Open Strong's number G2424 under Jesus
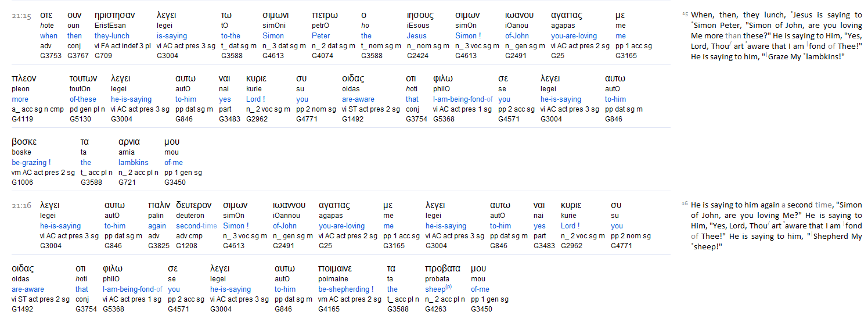The width and height of the screenshot is (868, 315). coord(417,56)
